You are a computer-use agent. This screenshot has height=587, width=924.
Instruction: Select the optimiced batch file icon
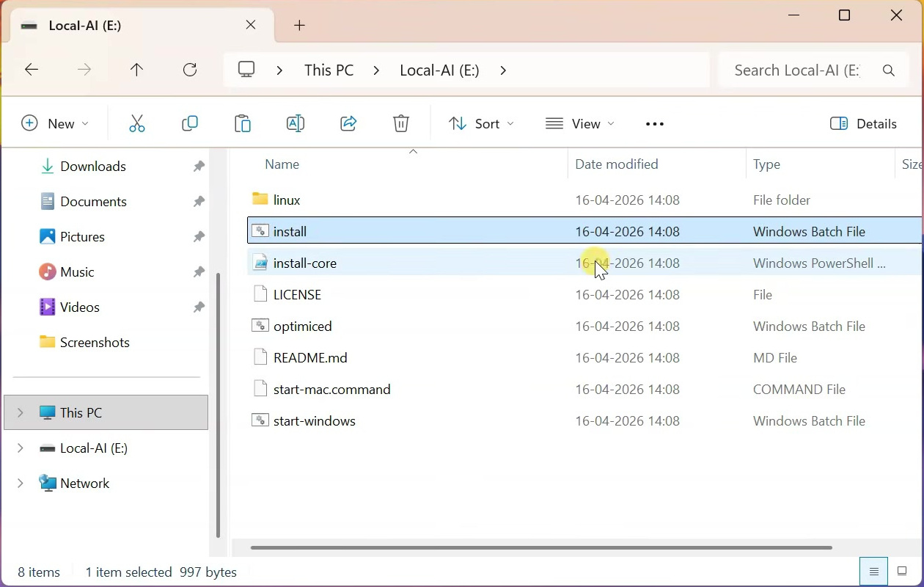(260, 326)
